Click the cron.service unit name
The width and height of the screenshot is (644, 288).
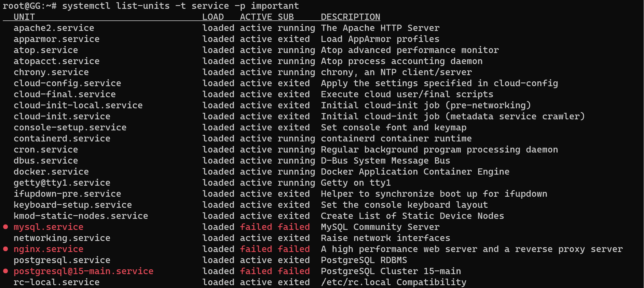tap(46, 150)
